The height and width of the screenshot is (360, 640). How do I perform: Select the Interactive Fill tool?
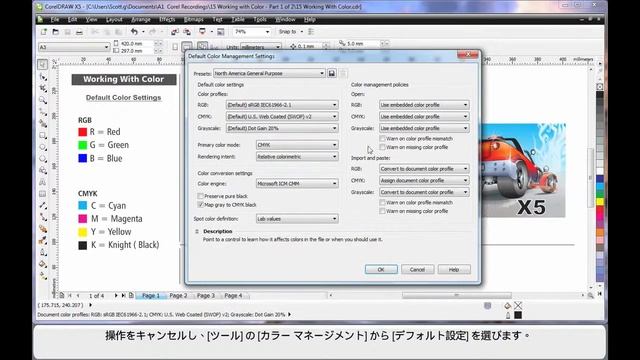43,276
